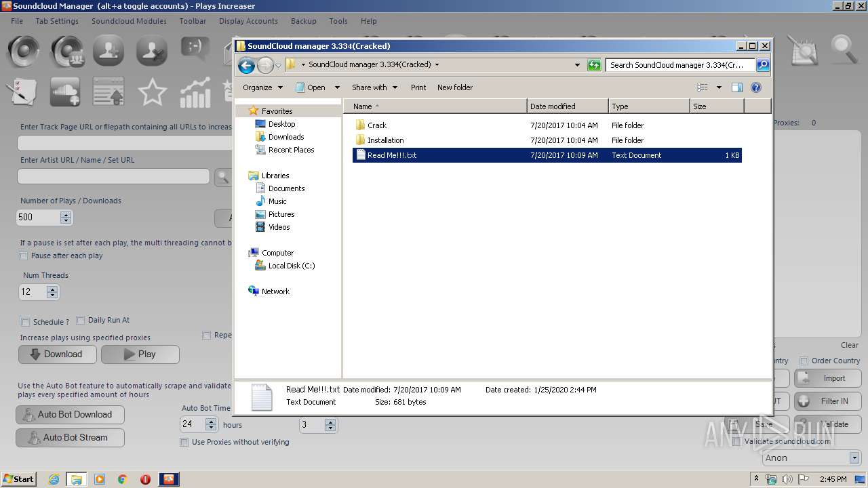
Task: Open the Soundcloud Modules menu
Action: (129, 21)
